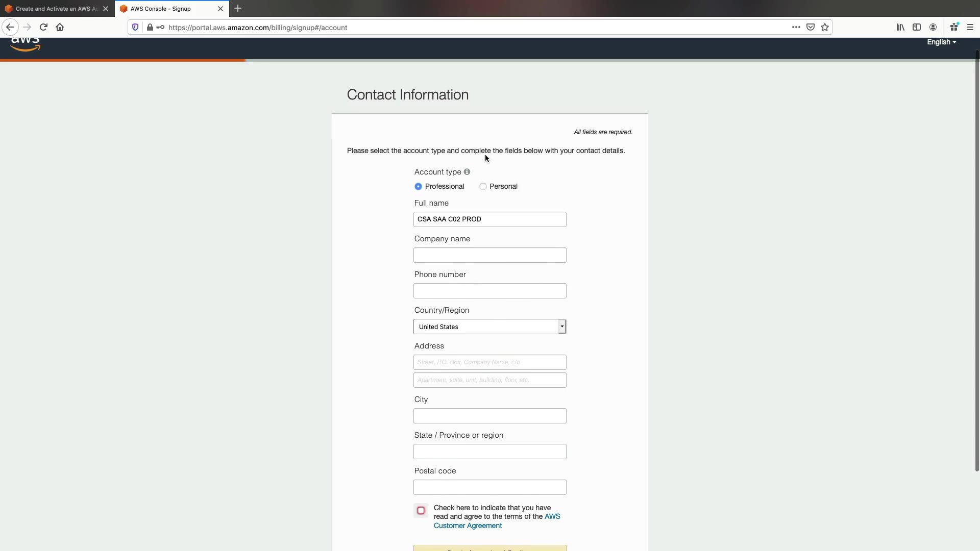Bookmark this page with the star icon

[825, 27]
